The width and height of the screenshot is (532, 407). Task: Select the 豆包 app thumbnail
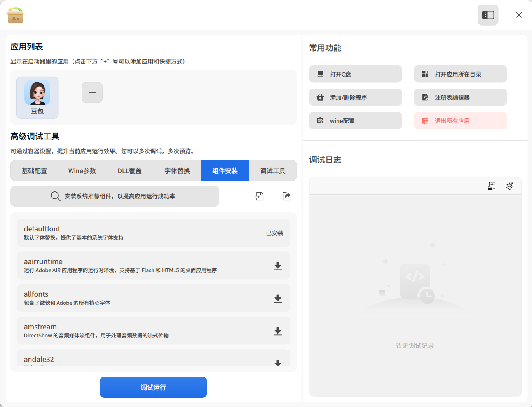tap(37, 97)
